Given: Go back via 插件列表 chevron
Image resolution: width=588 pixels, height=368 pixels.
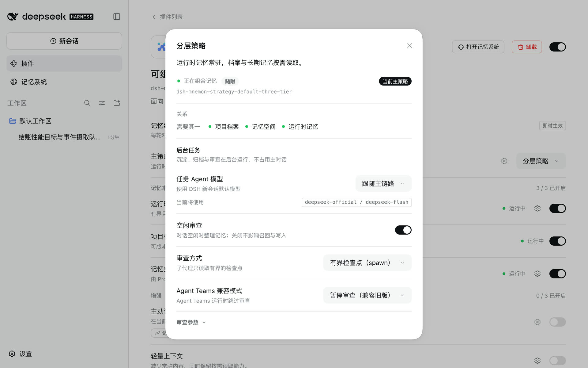Looking at the screenshot, I should [x=154, y=17].
